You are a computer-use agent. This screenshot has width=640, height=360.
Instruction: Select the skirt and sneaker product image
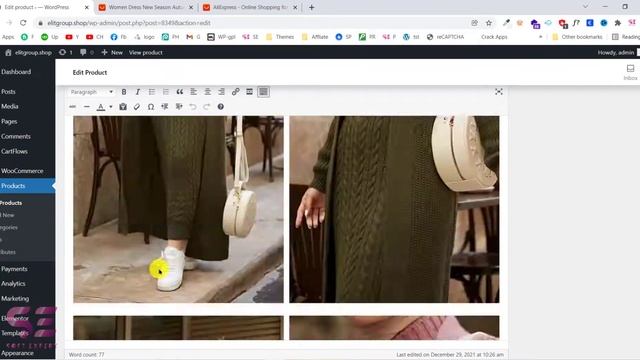(x=178, y=209)
